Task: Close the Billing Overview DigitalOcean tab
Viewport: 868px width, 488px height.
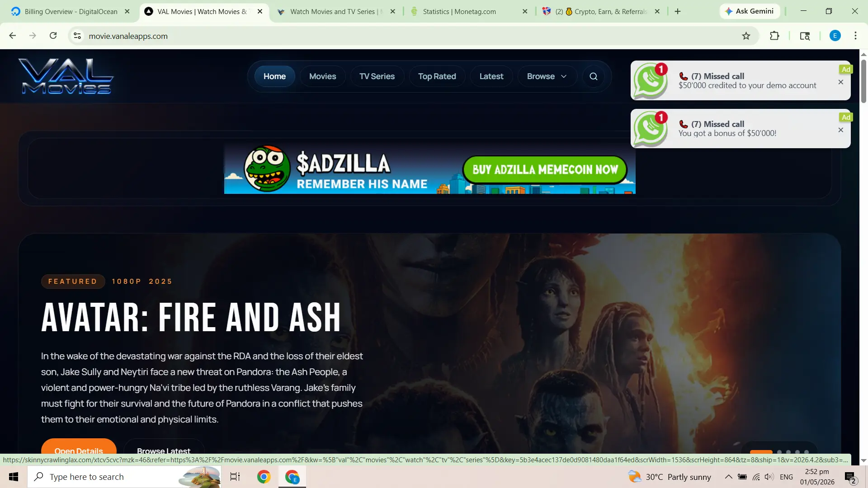Action: (x=127, y=11)
